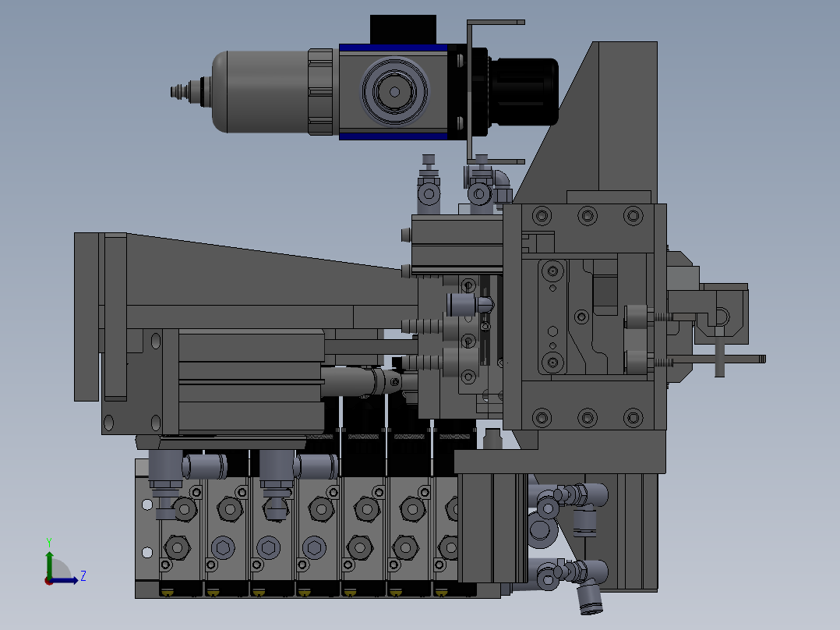Select the black adjustment knob at the regulator's right end

[524, 92]
